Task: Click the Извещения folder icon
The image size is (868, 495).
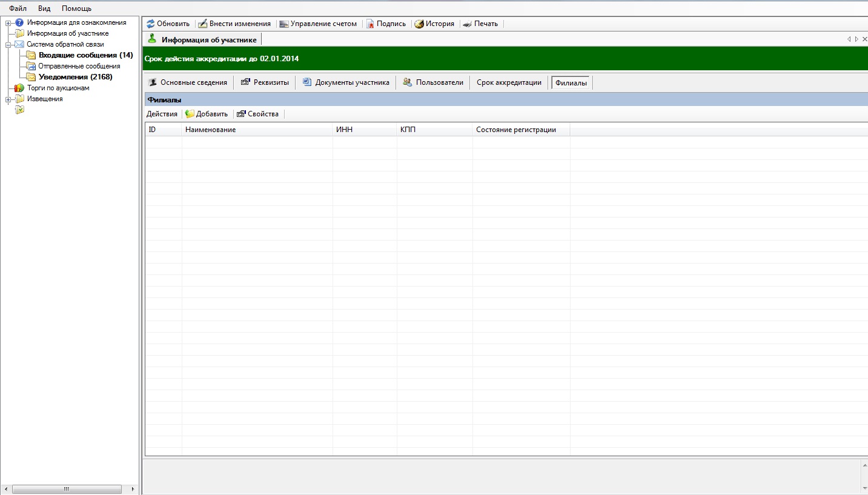Action: point(19,99)
